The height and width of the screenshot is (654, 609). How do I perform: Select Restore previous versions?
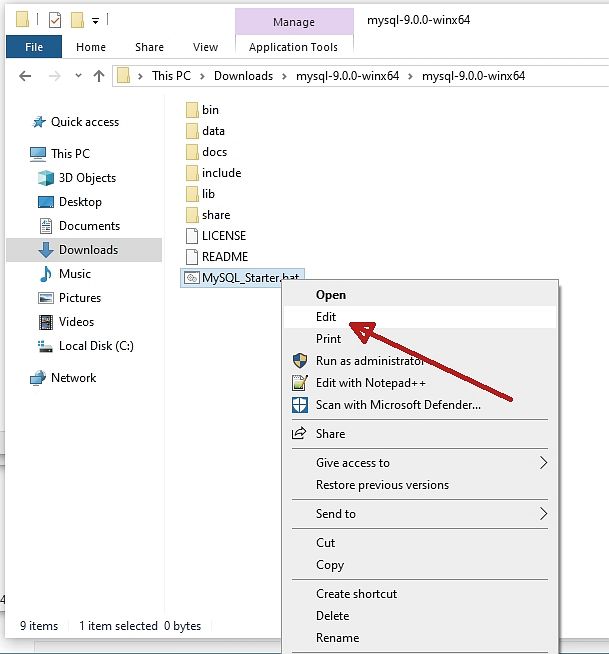click(x=420, y=485)
